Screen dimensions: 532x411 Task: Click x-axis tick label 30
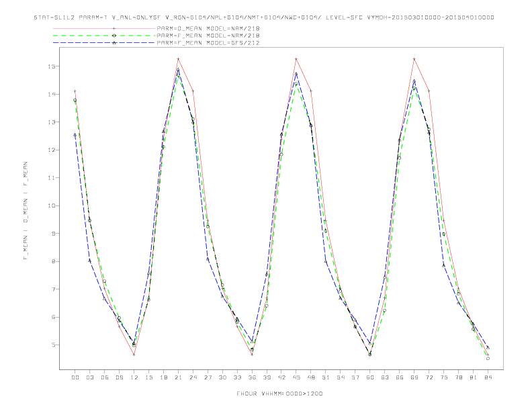pos(222,377)
